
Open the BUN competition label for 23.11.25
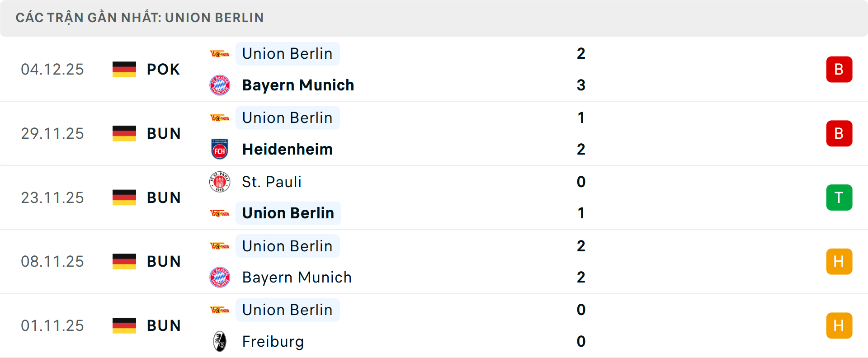(163, 198)
